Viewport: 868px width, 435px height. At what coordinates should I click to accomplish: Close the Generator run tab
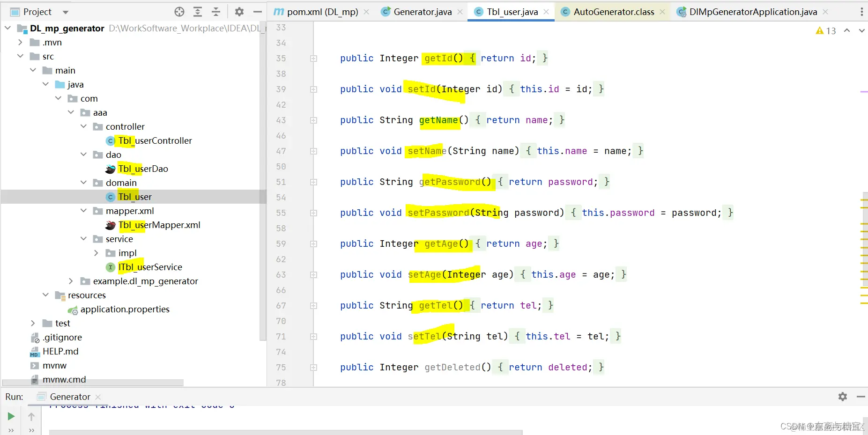point(98,397)
